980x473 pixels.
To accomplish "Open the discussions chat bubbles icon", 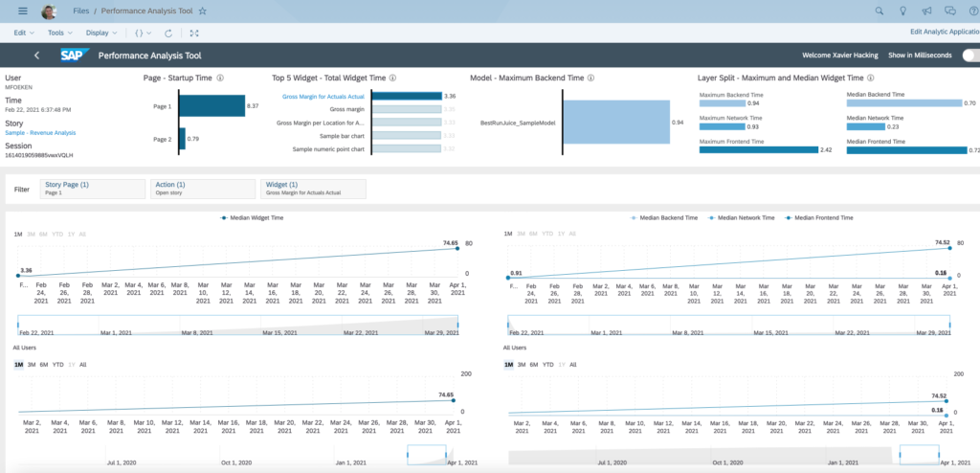I will click(950, 11).
